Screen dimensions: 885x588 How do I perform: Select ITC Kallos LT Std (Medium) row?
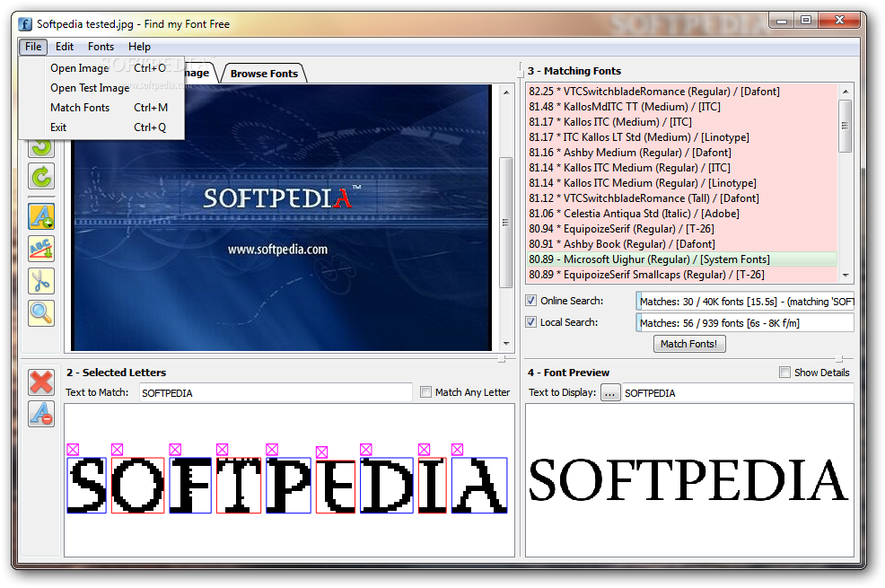point(682,137)
